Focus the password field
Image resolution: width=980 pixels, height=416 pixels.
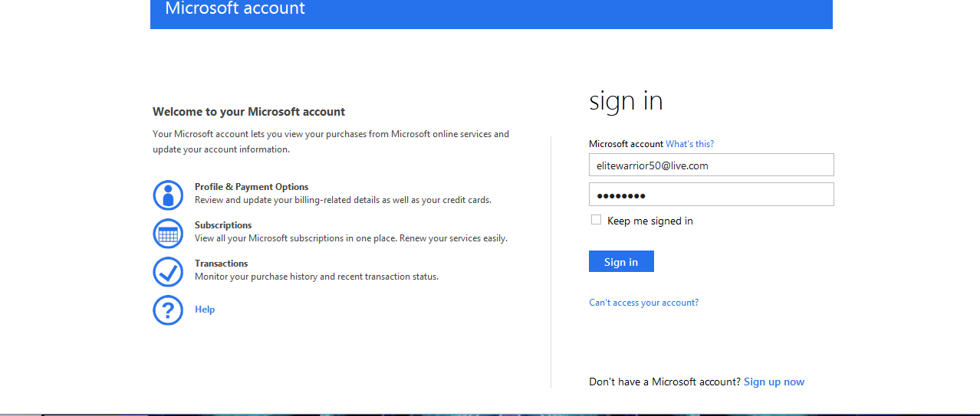coord(711,195)
